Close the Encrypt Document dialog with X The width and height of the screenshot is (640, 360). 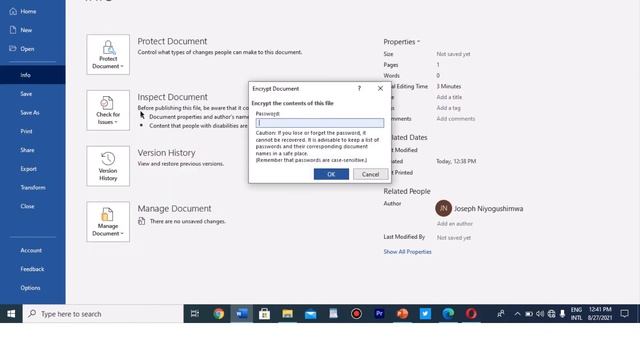(380, 89)
